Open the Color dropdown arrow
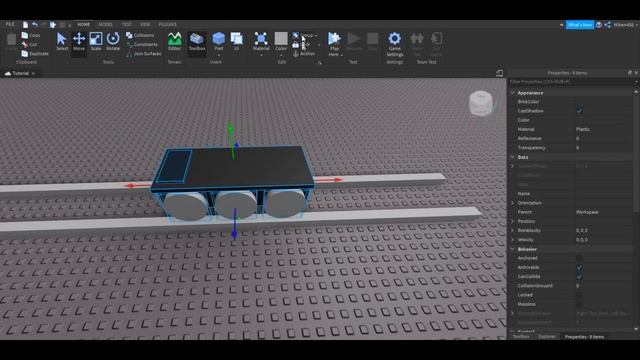 (x=281, y=55)
